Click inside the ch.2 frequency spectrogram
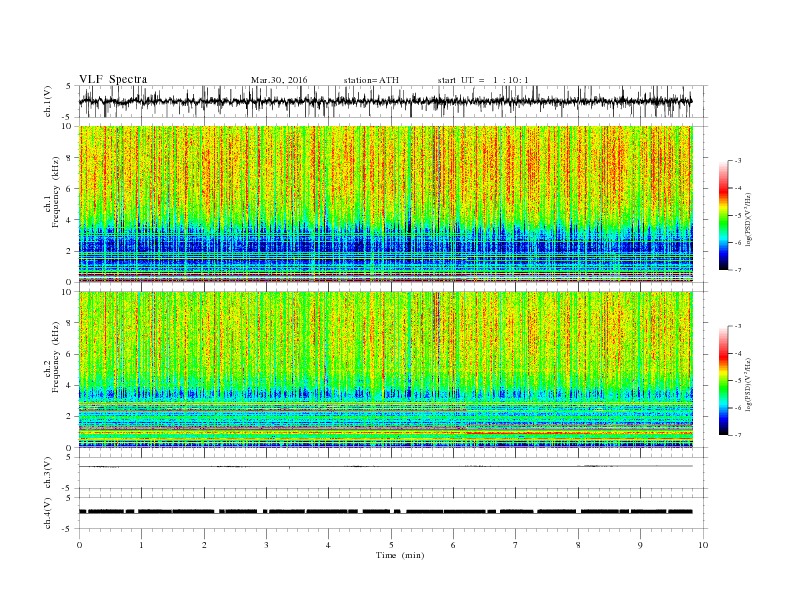Viewport: 792px width, 612px height. point(385,369)
